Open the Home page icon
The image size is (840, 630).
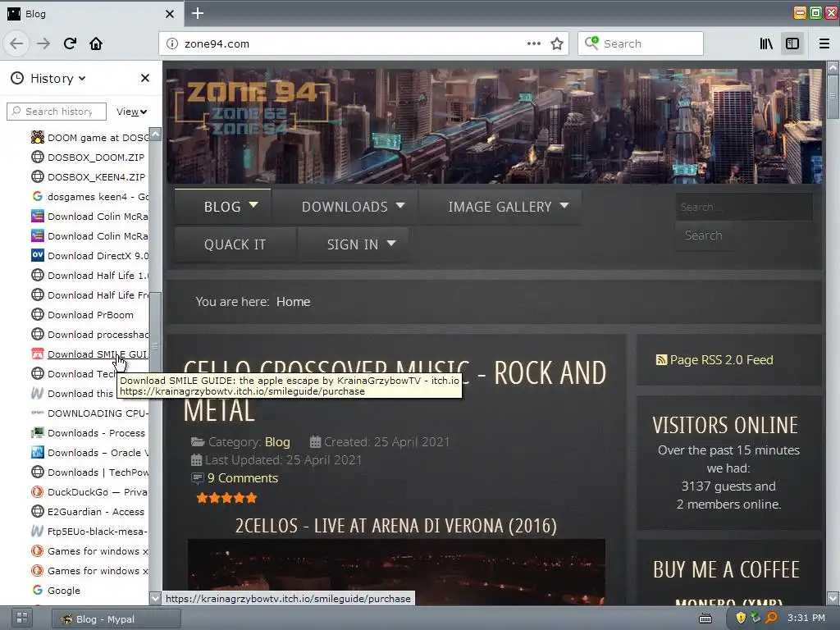pos(96,43)
